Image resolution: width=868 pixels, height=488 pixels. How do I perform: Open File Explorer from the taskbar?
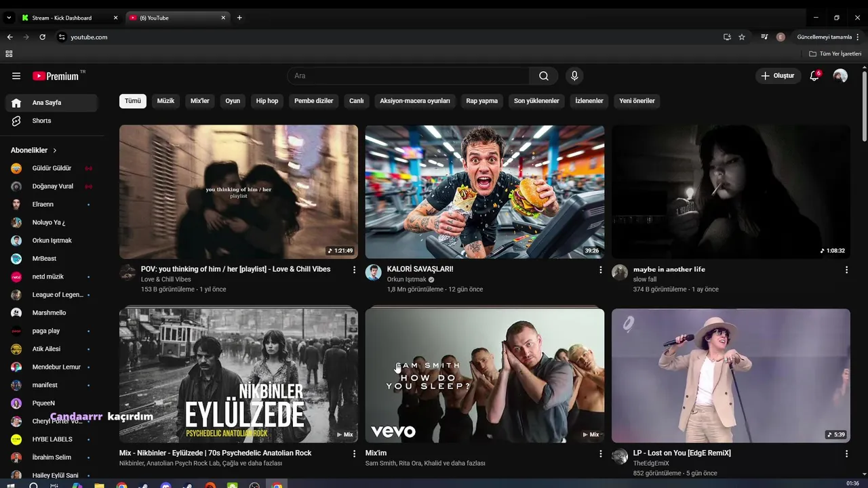99,485
